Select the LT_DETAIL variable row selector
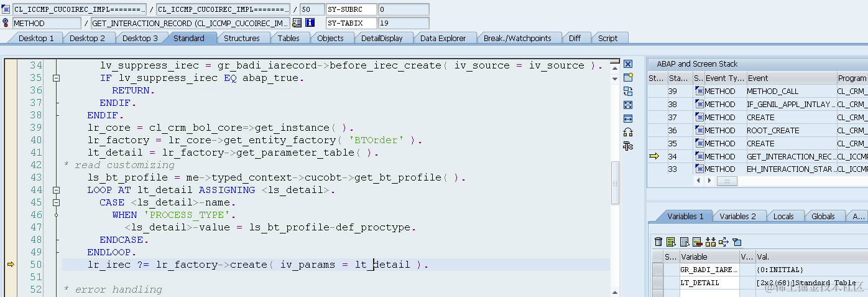The image size is (868, 297). point(657,283)
